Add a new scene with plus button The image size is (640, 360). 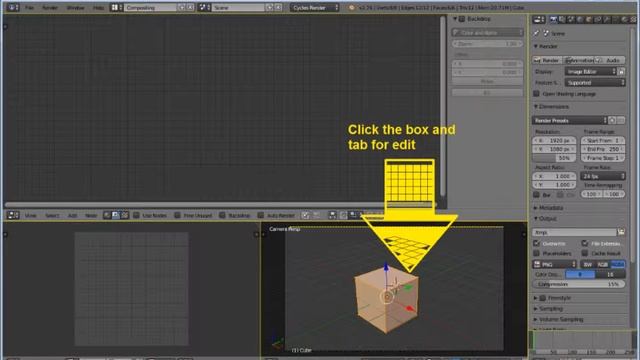click(x=269, y=7)
